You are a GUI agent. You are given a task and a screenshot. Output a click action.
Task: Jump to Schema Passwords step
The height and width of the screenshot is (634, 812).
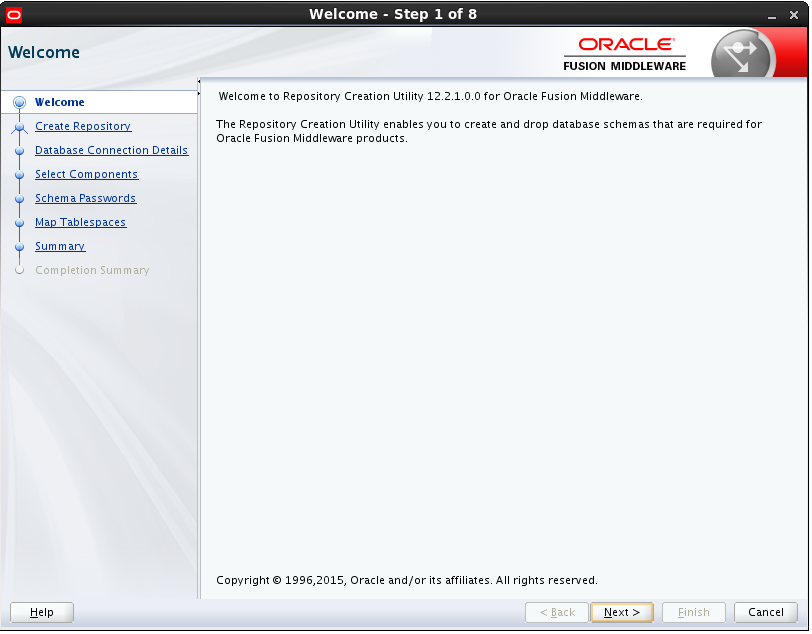(x=85, y=198)
